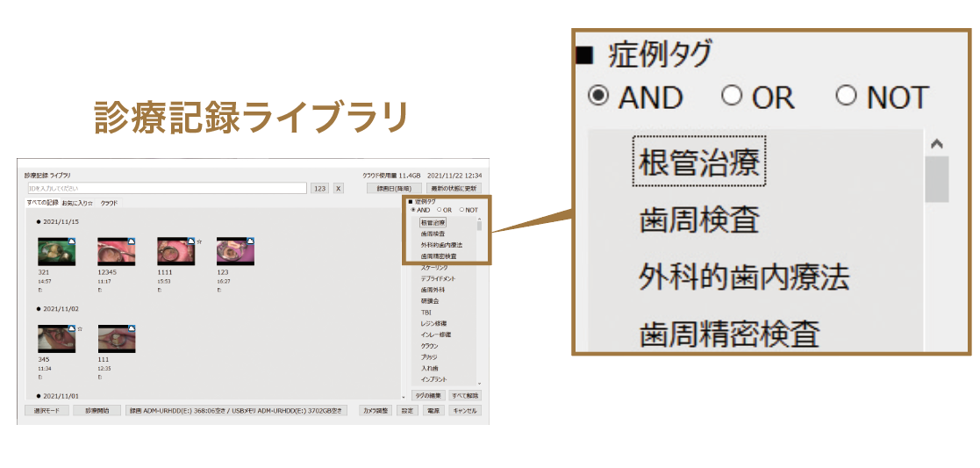Click the cloud icon on record 111 thumbnail
Screen dimensions: 980x468
pos(132,328)
